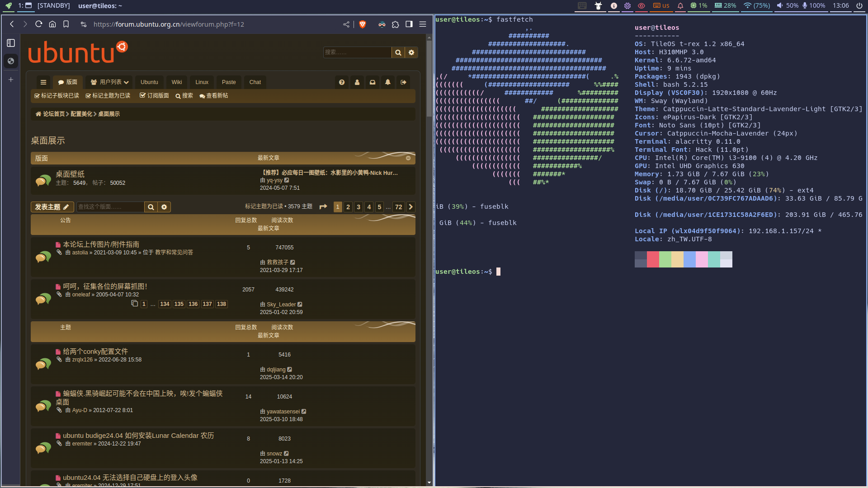868x488 pixels.
Task: Open workspace 1 indicator in top bar
Action: (25, 5)
